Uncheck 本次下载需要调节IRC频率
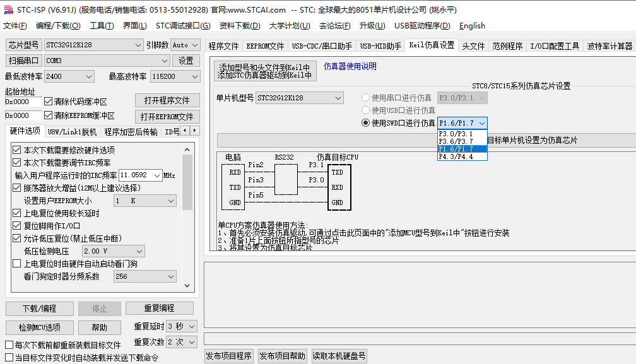 (16, 163)
